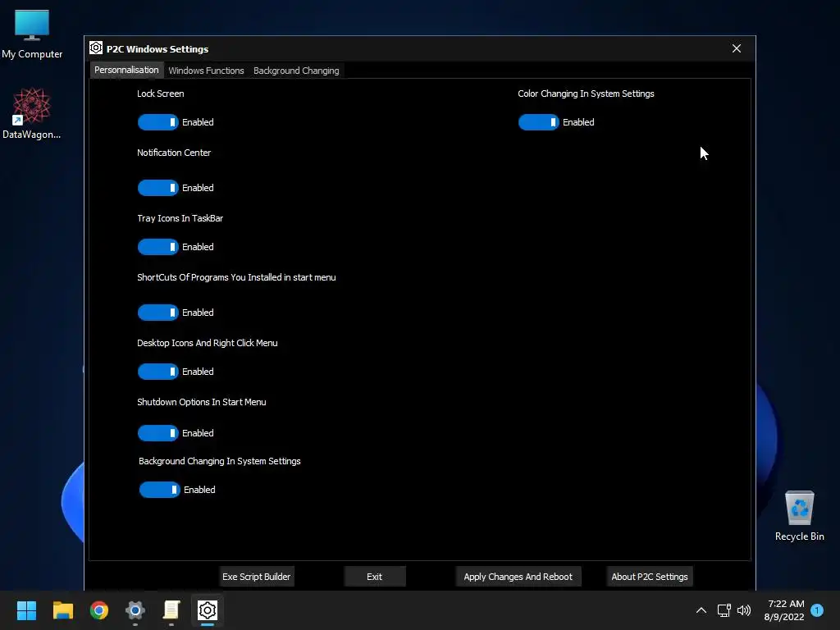Click the Shutdown Options In Start Menu label

(202, 402)
